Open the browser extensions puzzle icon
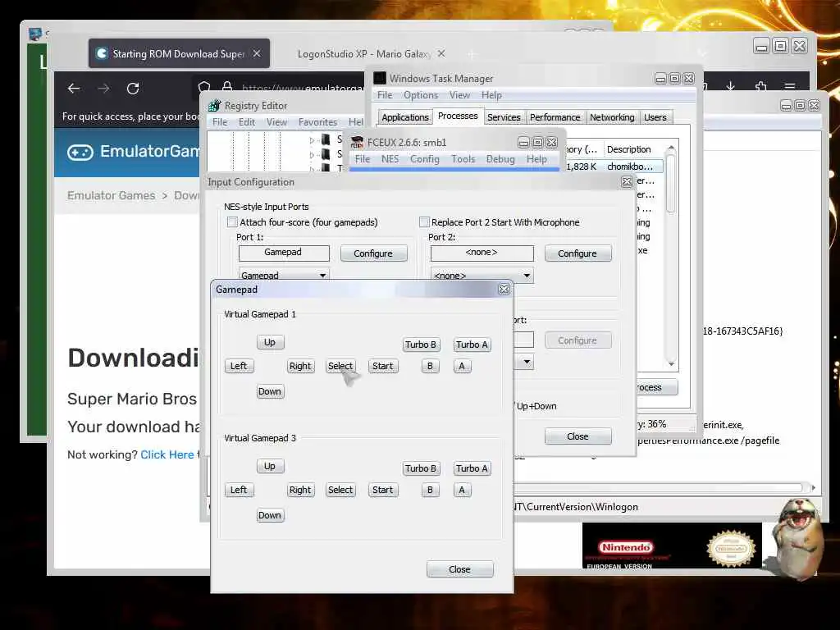 coord(760,85)
